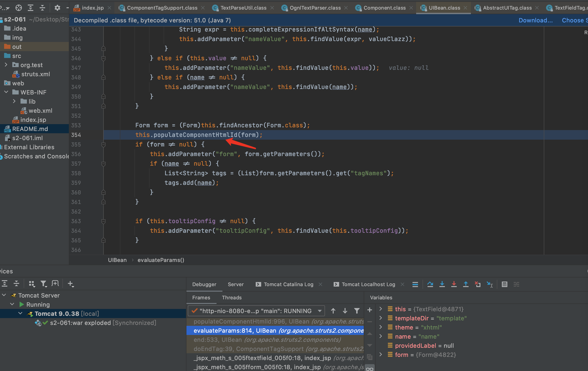
Task: Close the TextParseUtil.class tab
Action: [272, 8]
